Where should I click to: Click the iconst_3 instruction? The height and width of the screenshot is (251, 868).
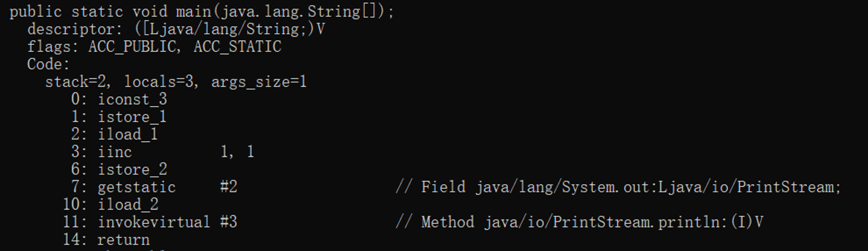(x=132, y=99)
